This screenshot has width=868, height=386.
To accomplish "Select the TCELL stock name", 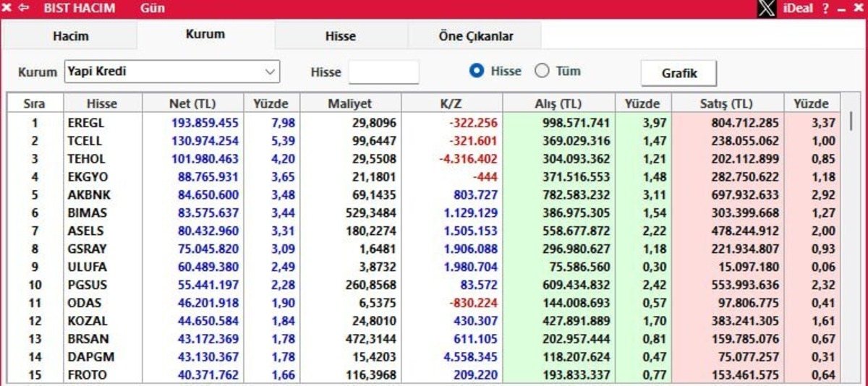I will (85, 141).
